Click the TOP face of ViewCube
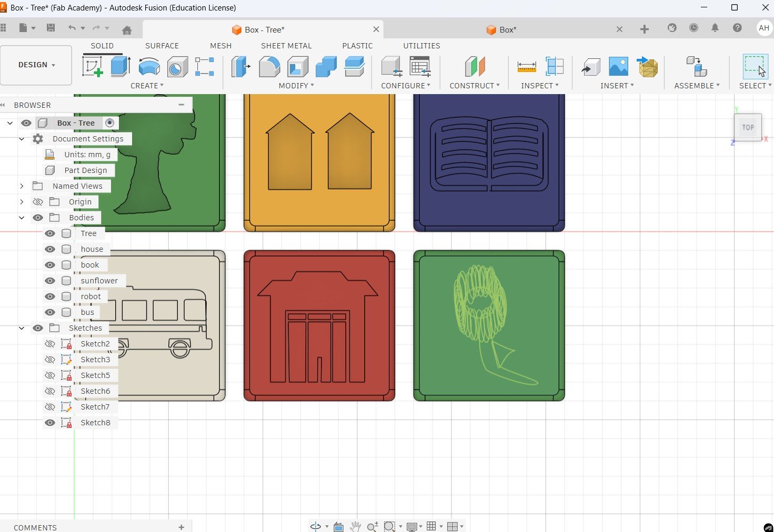The height and width of the screenshot is (532, 774). tap(748, 127)
